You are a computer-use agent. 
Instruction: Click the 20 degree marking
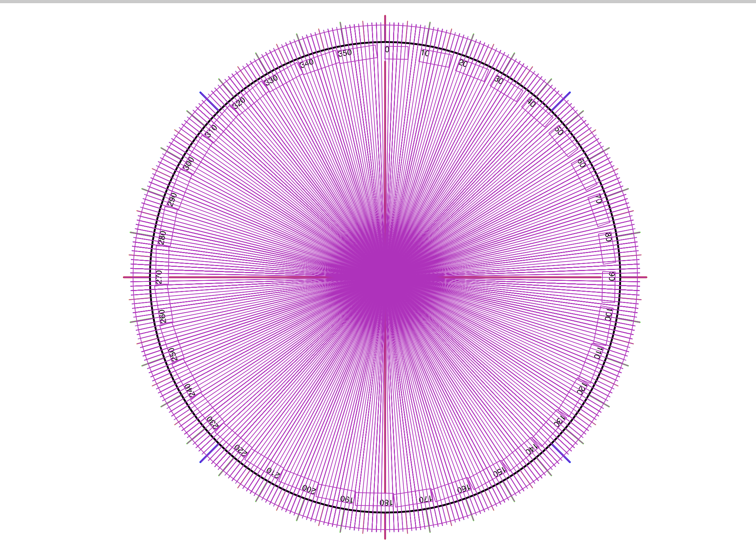463,64
